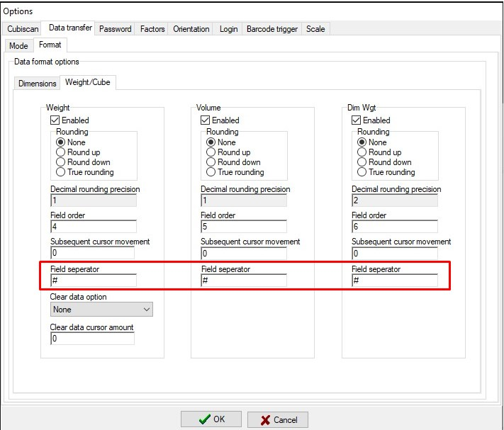504x430 pixels.
Task: Disable the Dim Wgt Enabled checkbox
Action: click(357, 120)
